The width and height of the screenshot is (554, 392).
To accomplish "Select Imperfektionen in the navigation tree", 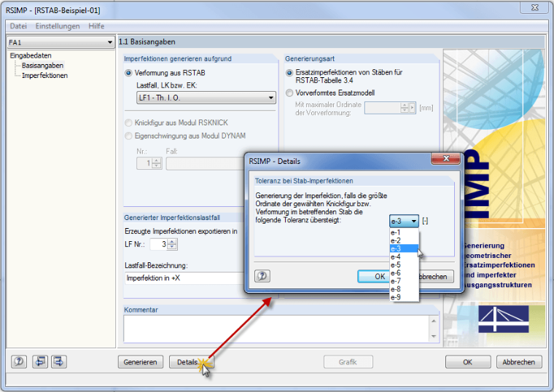I will click(x=45, y=76).
